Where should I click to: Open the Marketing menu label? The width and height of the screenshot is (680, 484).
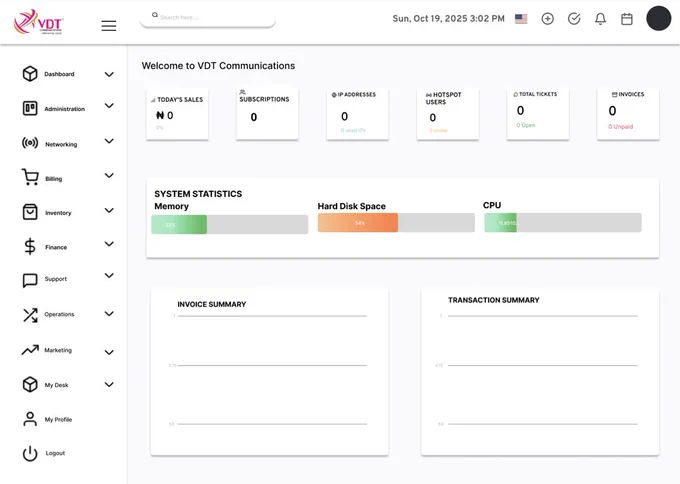[x=58, y=350]
